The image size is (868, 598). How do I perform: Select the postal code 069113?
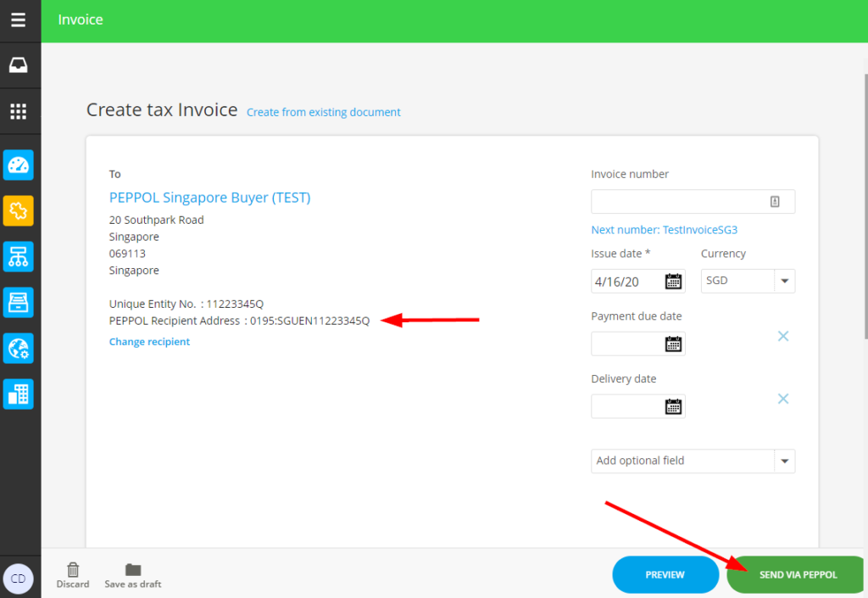pos(127,254)
